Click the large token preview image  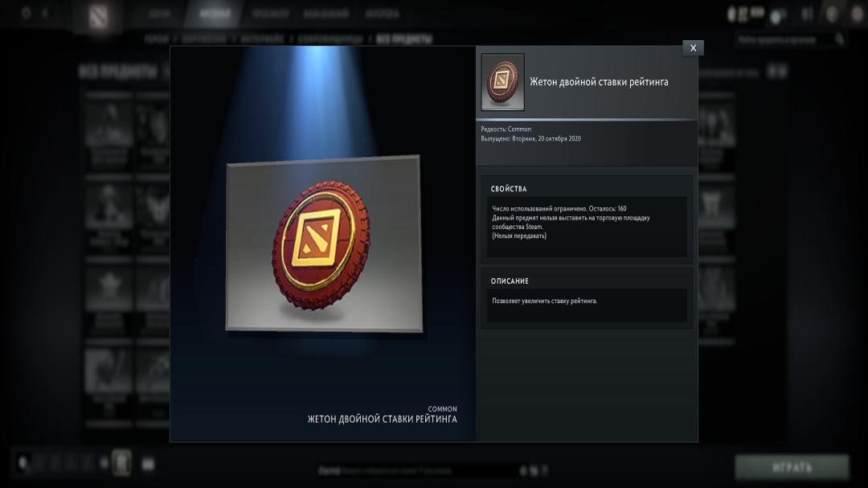[324, 244]
